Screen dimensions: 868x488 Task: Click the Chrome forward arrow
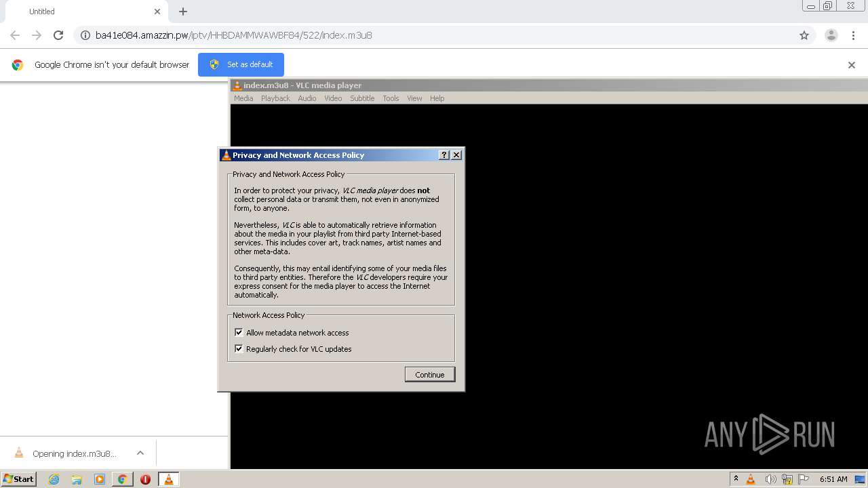tap(37, 35)
